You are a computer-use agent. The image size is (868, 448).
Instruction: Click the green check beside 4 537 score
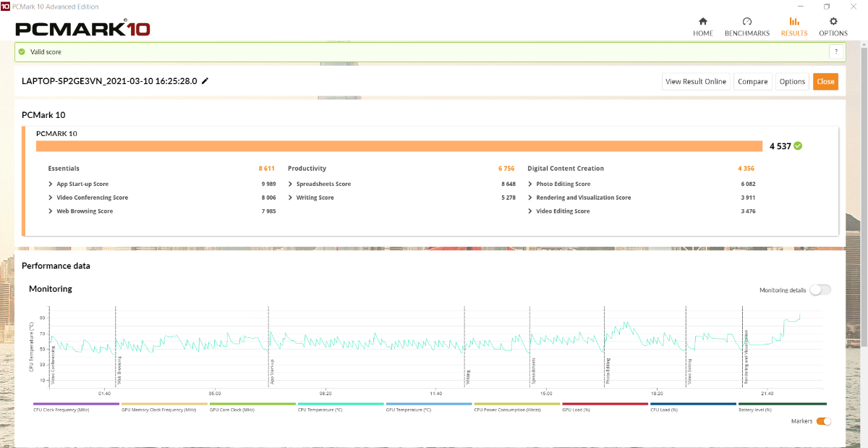pos(798,145)
